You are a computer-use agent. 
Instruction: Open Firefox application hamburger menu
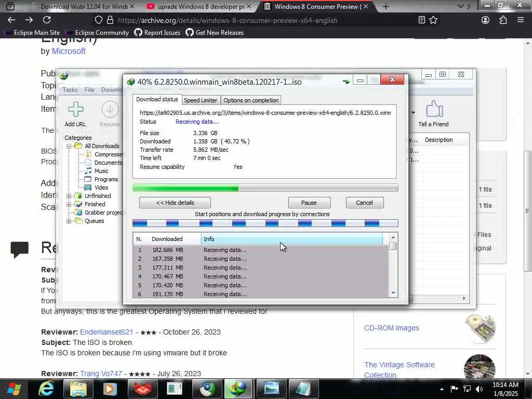click(x=521, y=20)
